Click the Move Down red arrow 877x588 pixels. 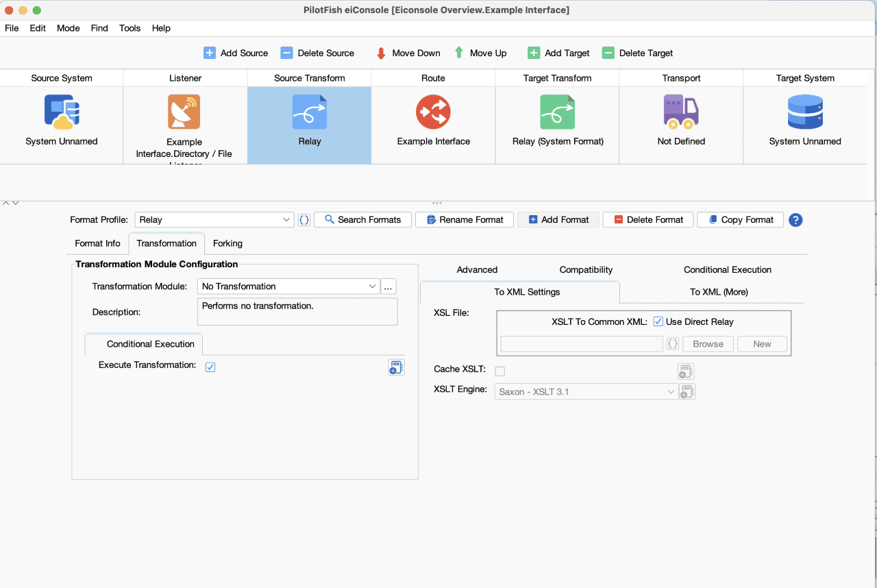pos(381,53)
